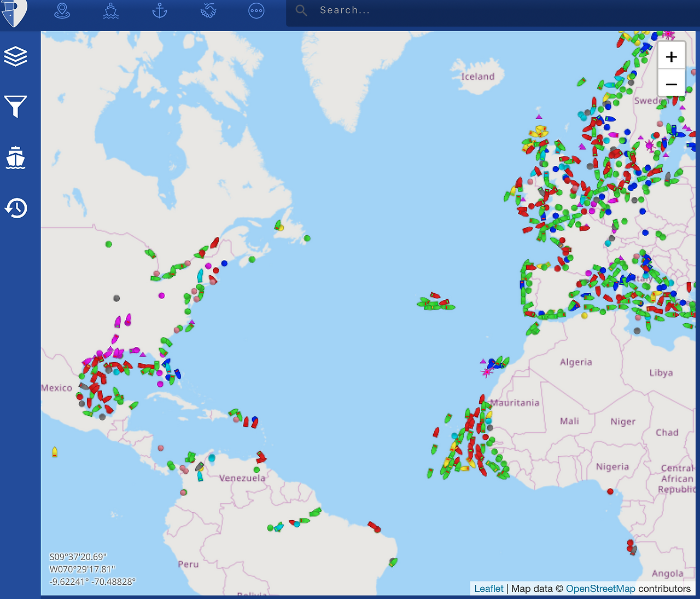Click the Mexico map label

57,388
